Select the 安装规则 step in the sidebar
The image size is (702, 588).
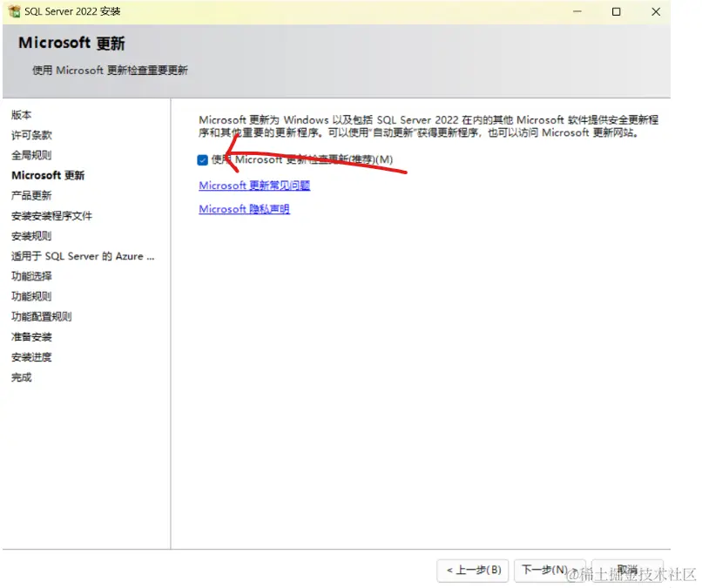(31, 236)
